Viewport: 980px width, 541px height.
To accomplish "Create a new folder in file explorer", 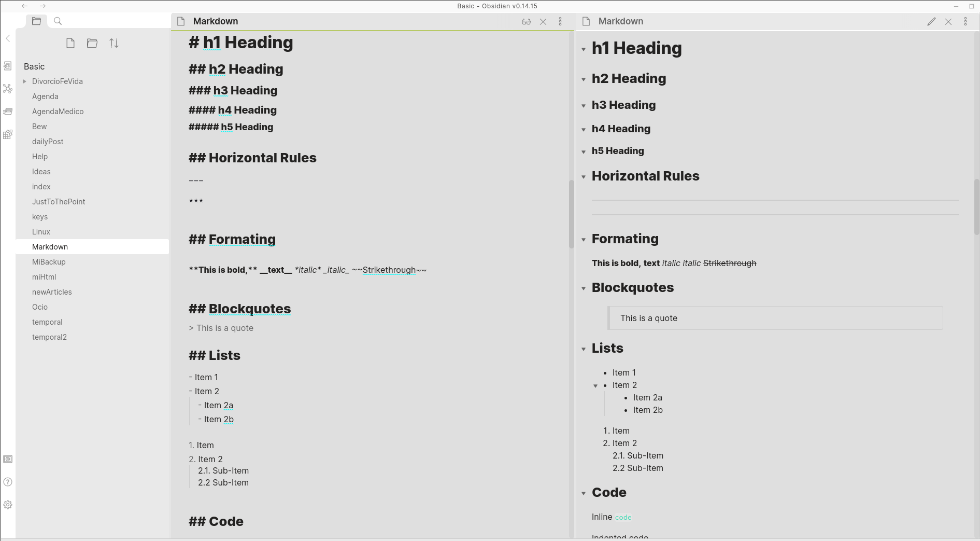I will point(92,44).
